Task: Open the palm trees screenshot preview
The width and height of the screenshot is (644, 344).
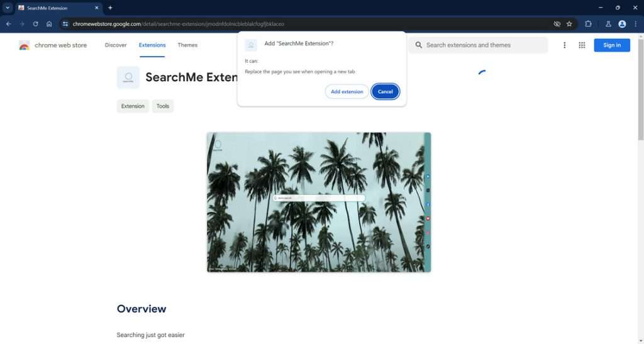Action: (319, 202)
